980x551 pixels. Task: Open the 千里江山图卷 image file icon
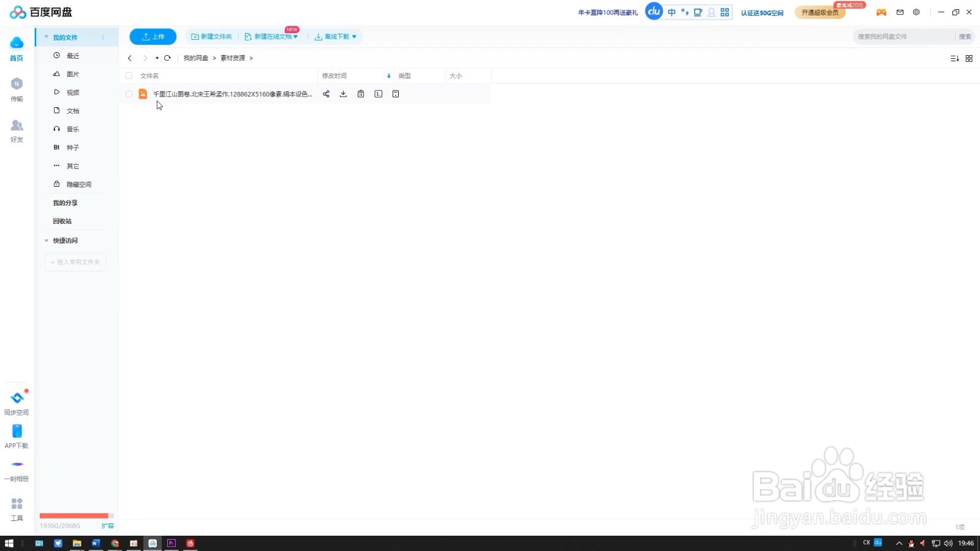pyautogui.click(x=143, y=94)
